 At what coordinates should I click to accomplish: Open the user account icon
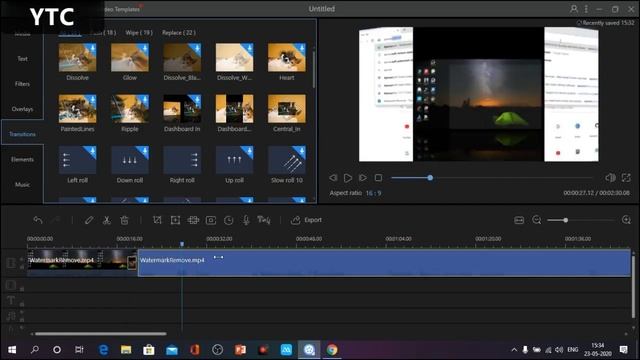[x=574, y=9]
